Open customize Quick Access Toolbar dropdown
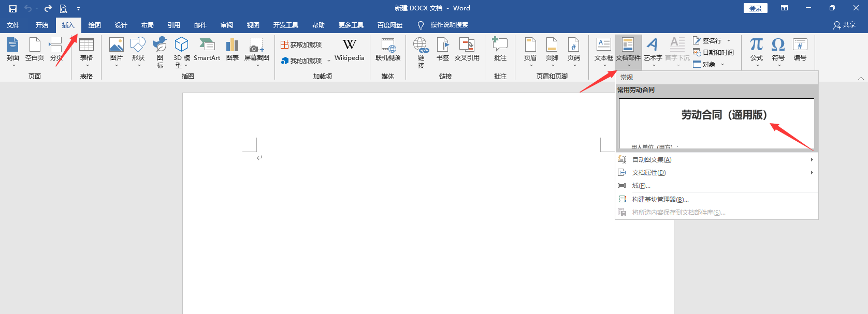 [x=78, y=9]
